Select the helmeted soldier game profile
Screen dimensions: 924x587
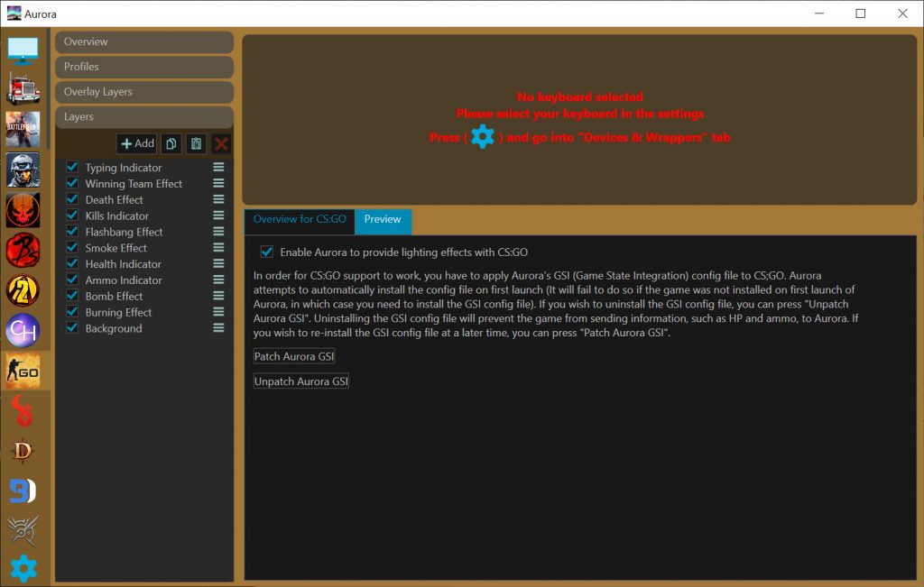coord(23,170)
